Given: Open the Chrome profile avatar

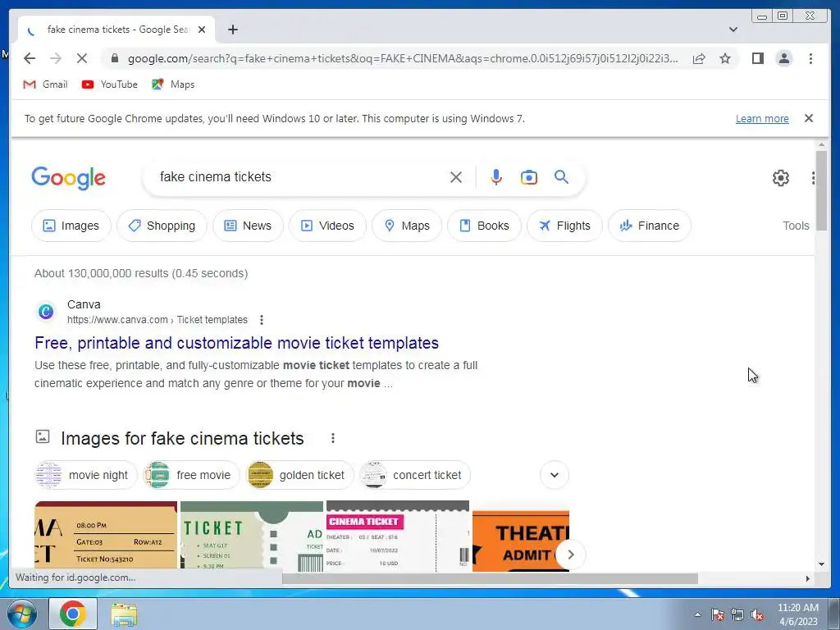Looking at the screenshot, I should point(783,58).
